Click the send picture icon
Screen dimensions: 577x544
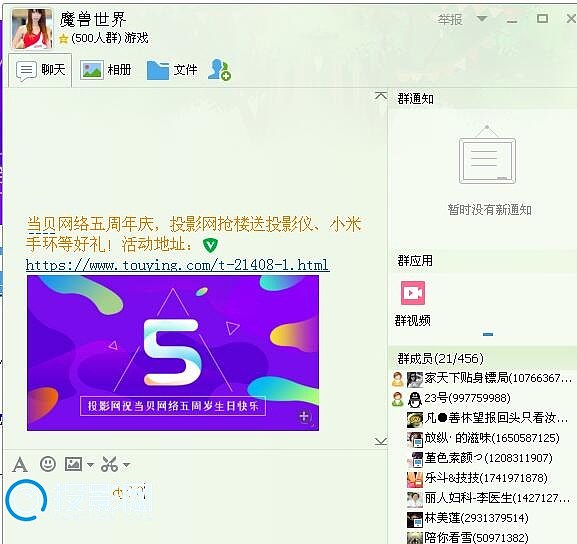click(x=73, y=464)
